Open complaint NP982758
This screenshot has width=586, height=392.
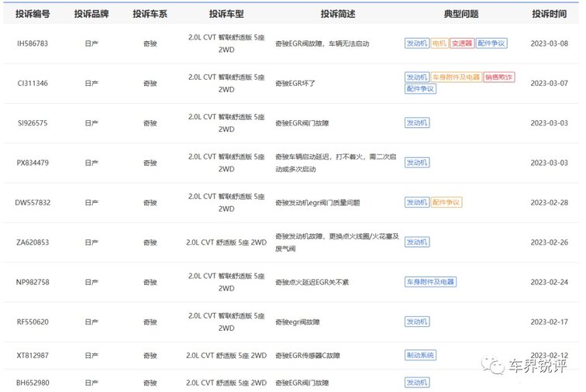[33, 282]
